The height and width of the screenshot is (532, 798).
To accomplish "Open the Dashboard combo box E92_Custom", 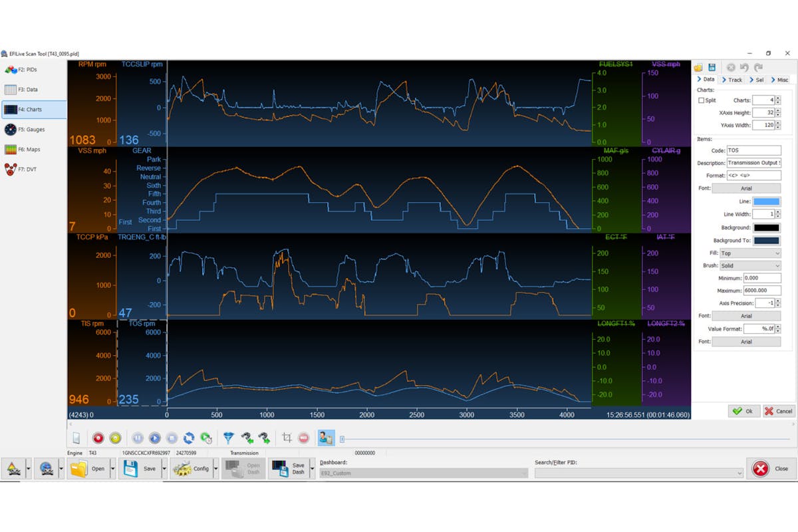I will point(424,473).
